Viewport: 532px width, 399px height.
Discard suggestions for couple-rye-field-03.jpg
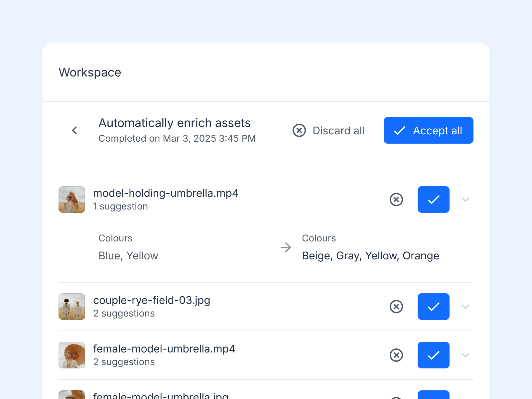(396, 307)
